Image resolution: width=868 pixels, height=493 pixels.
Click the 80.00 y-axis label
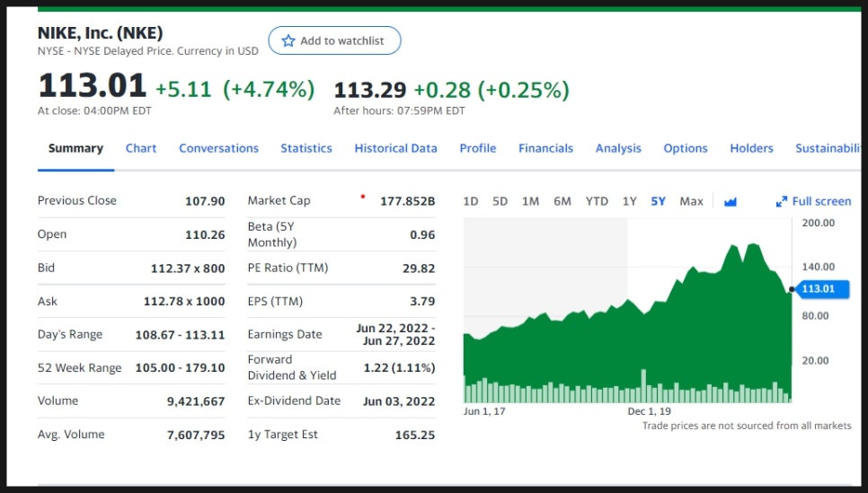pos(815,316)
